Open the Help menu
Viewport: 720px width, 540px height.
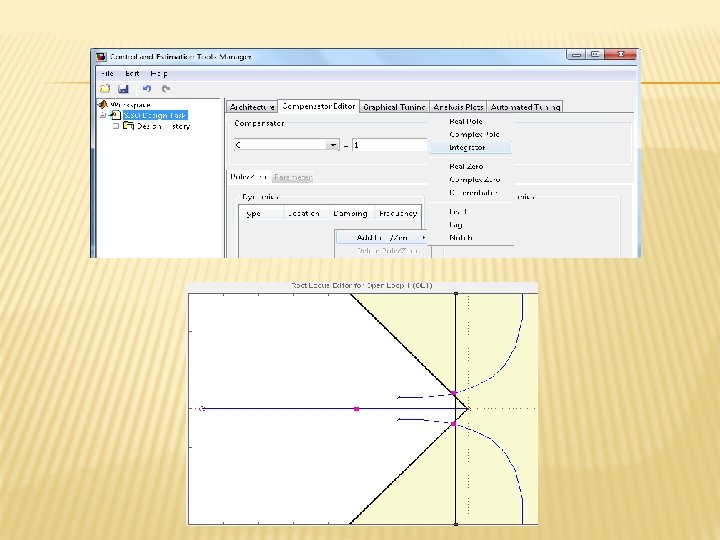pyautogui.click(x=159, y=73)
